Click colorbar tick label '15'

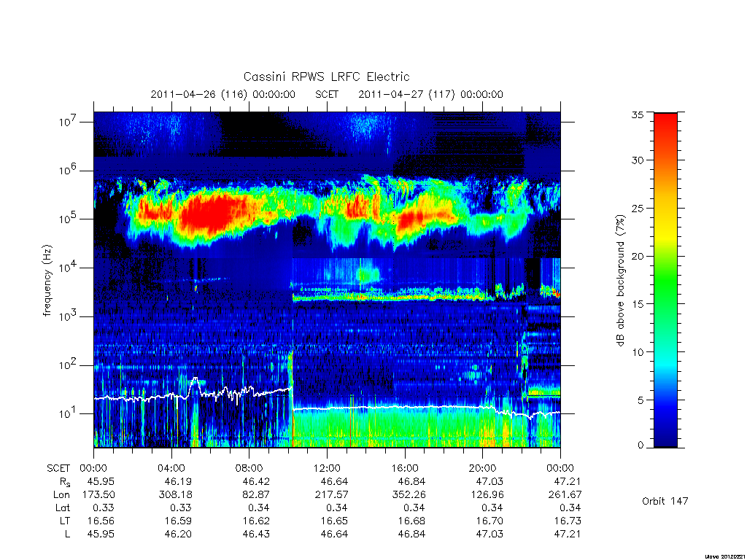[x=637, y=303]
